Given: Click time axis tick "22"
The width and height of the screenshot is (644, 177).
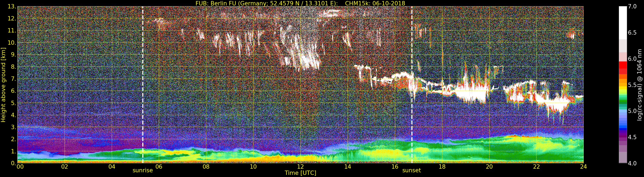Looking at the screenshot, I should (x=536, y=166).
